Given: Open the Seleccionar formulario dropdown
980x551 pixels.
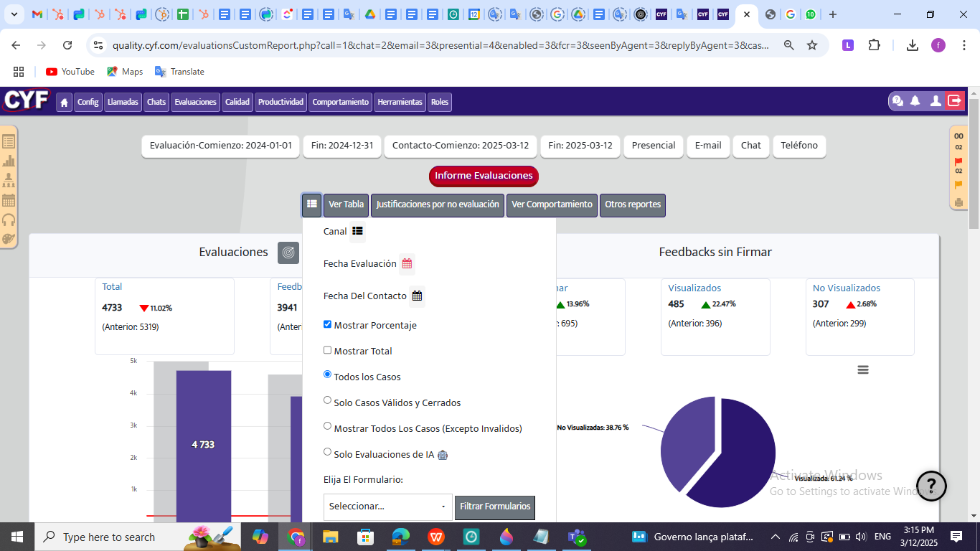Looking at the screenshot, I should pyautogui.click(x=388, y=507).
